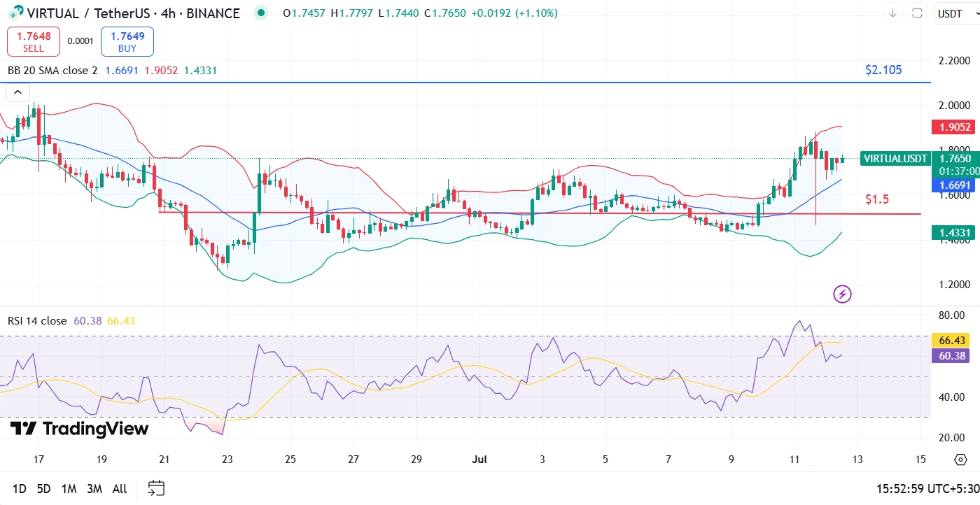The image size is (980, 505).
Task: Click the RSI 14 close indicator label
Action: coord(37,321)
